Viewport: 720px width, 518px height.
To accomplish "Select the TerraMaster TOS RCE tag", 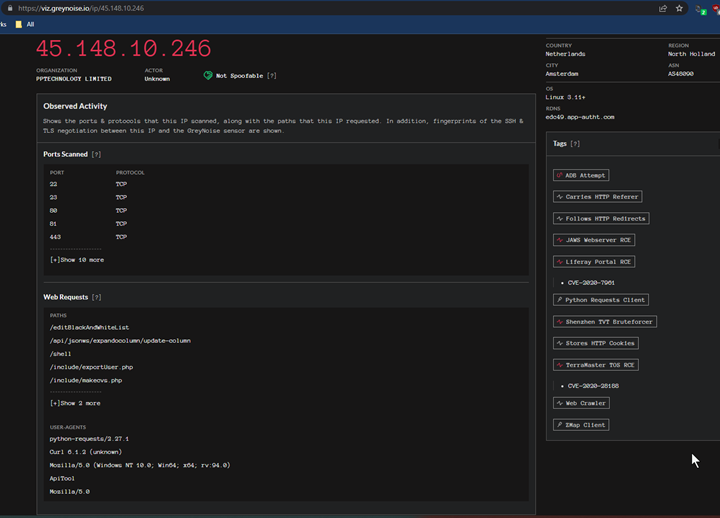I will tap(596, 365).
